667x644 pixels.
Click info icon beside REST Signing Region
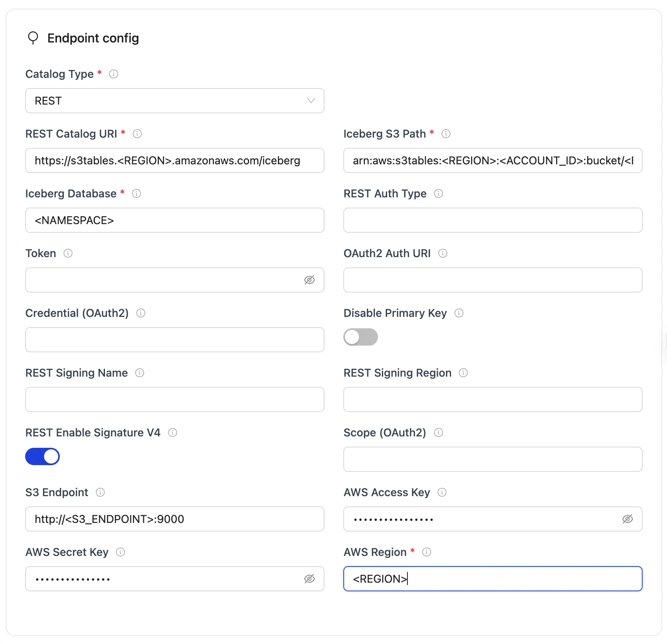463,373
